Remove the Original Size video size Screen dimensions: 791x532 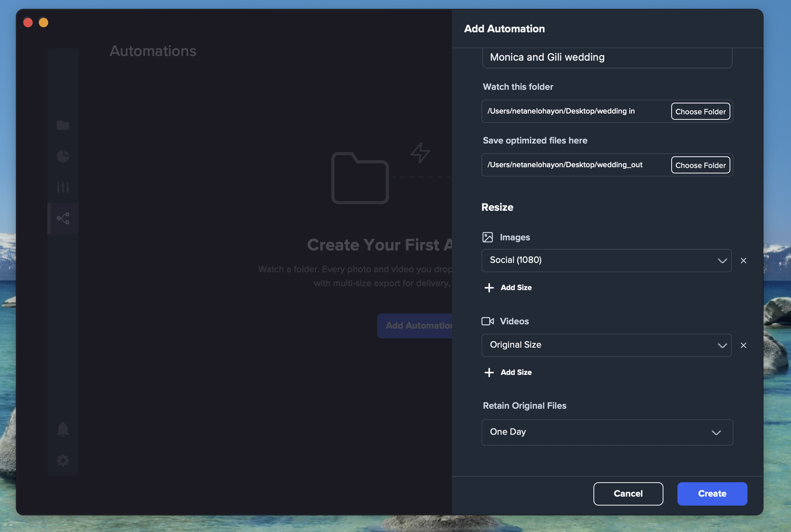tap(744, 345)
